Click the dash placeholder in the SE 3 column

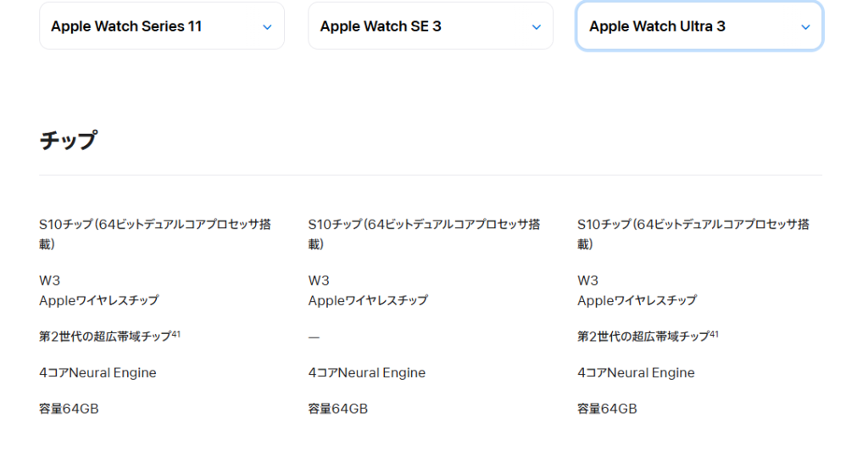[x=314, y=337]
